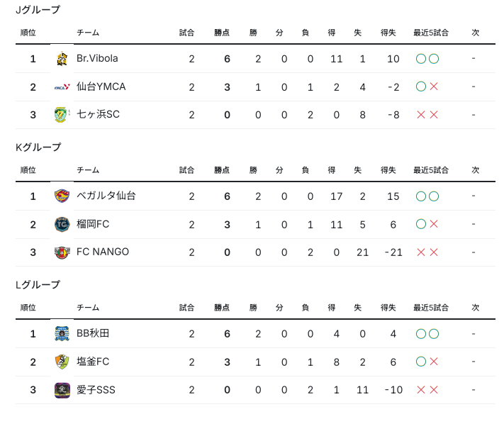Click the BB秋田 team logo
Viewport: 504px width, 424px height.
[62, 334]
